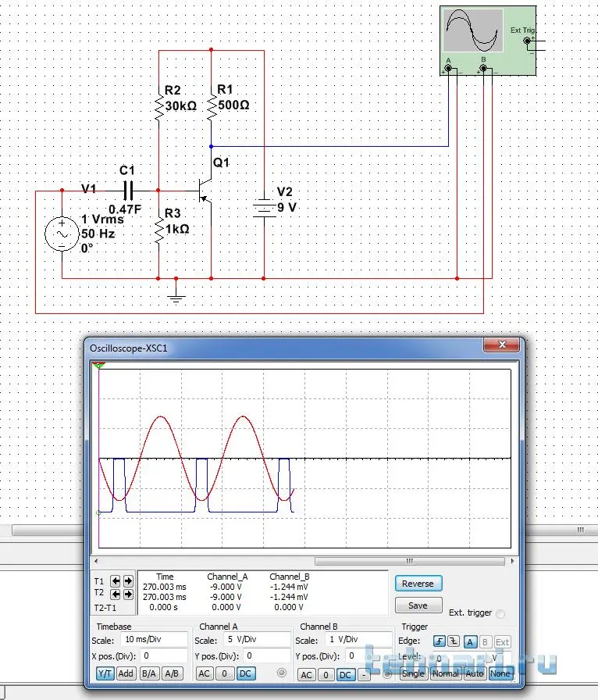Select the C1 capacitor symbol
Viewport: 598px width, 700px height.
[128, 190]
